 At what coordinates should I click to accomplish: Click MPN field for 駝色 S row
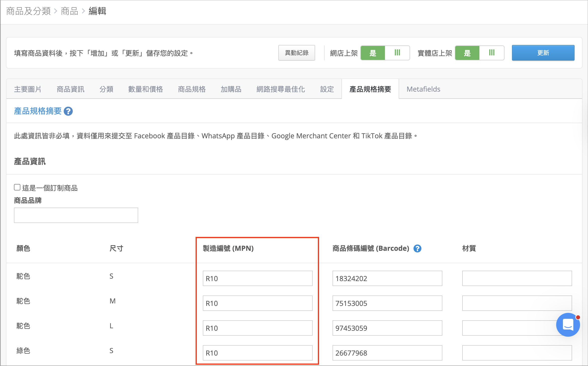click(258, 278)
